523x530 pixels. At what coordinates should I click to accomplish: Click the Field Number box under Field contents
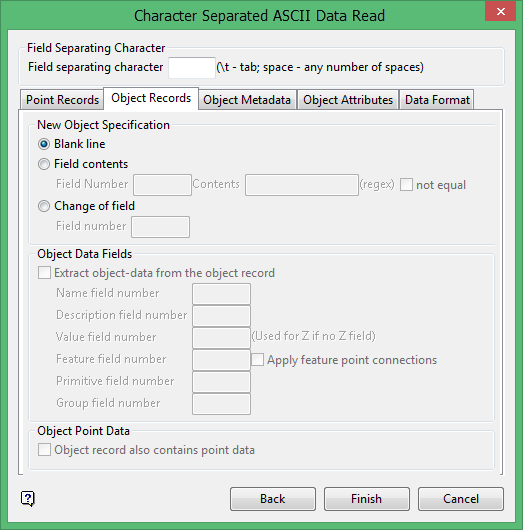pos(163,185)
